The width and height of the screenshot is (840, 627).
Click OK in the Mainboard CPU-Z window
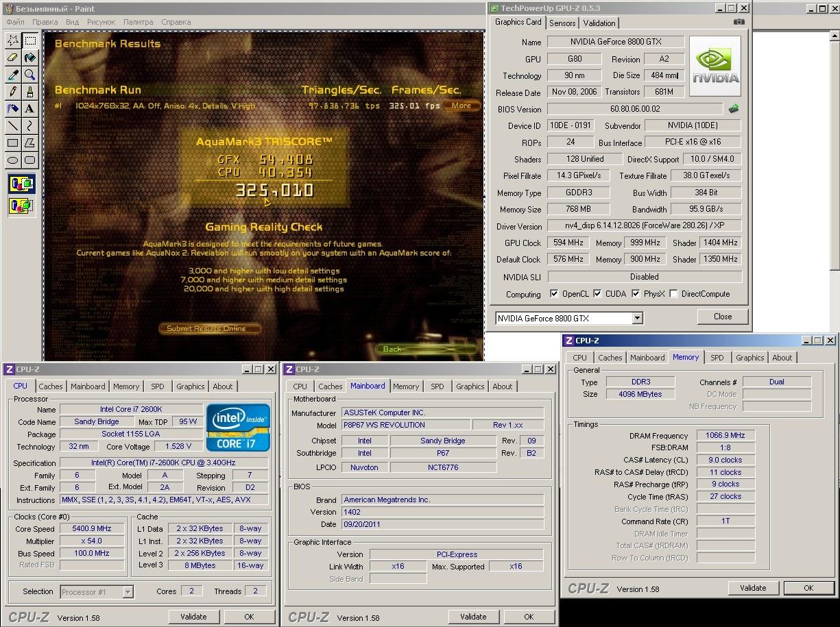tap(529, 617)
